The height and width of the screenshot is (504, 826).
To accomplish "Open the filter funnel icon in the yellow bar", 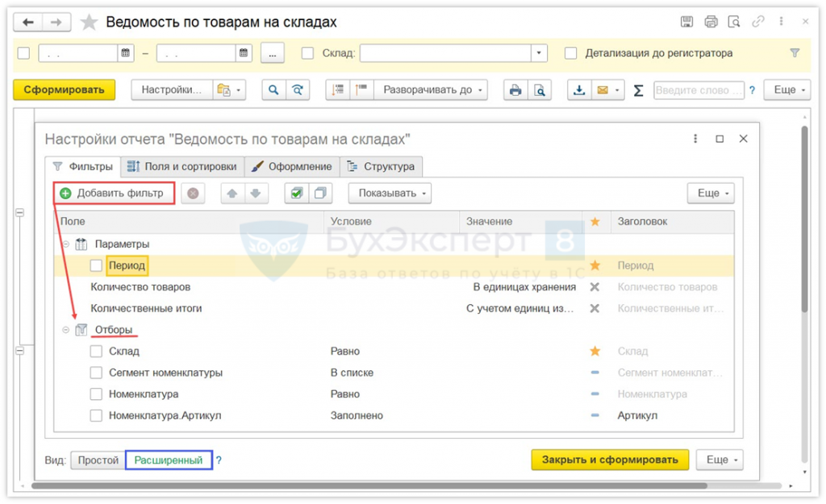I will coord(795,52).
